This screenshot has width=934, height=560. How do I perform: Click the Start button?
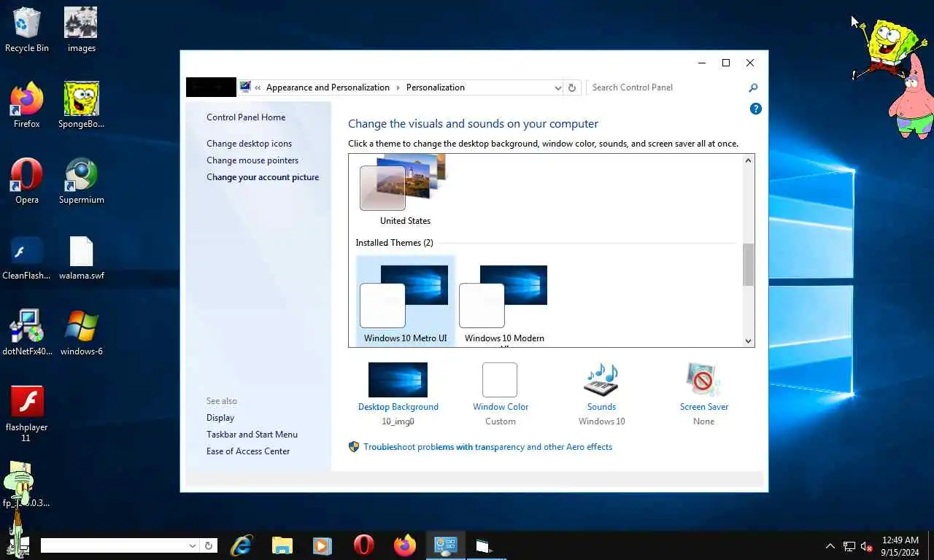coord(18,545)
